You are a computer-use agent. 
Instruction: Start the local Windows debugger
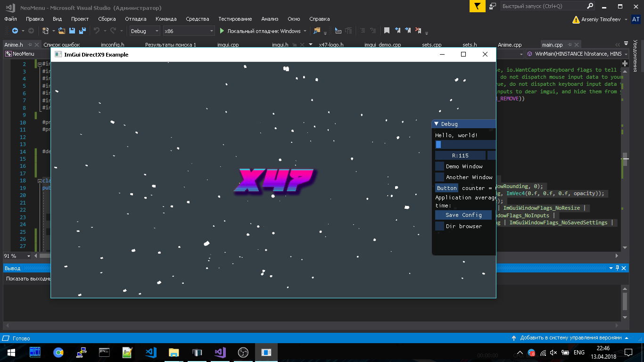[260, 31]
